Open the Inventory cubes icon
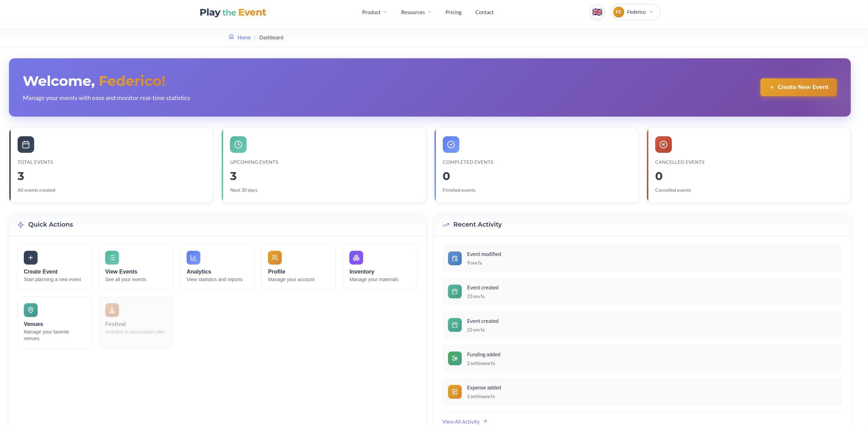The height and width of the screenshot is (426, 868). [x=356, y=258]
